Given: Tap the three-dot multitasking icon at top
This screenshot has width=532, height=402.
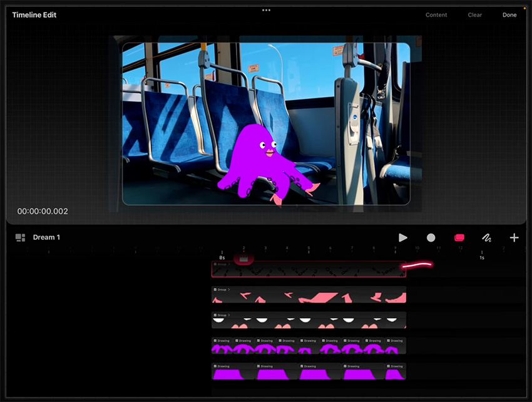Looking at the screenshot, I should (x=266, y=10).
